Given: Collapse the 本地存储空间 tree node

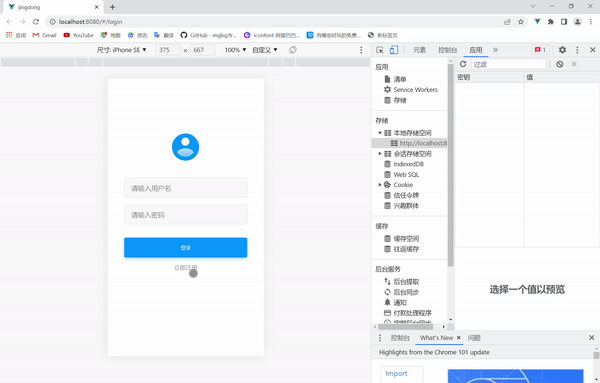Looking at the screenshot, I should point(380,133).
